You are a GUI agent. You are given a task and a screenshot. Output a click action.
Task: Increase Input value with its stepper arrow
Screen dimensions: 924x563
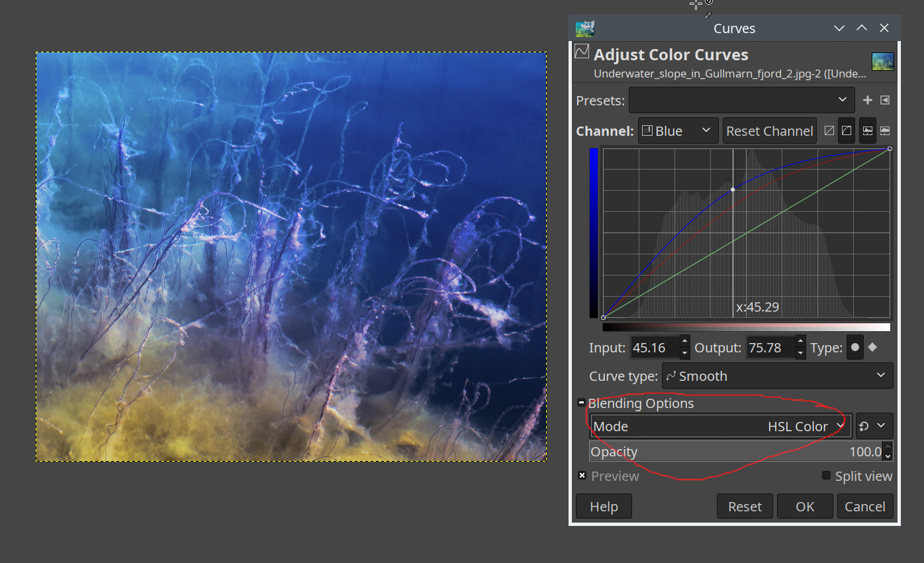pyautogui.click(x=684, y=343)
